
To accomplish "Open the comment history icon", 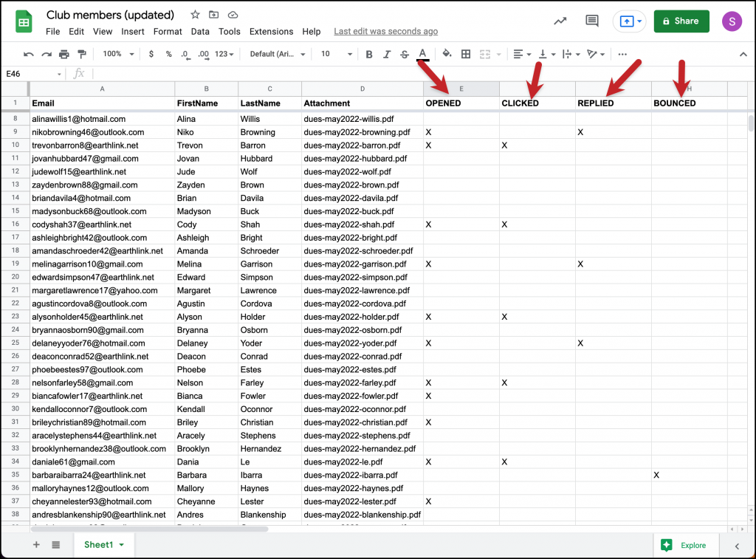I will coord(591,21).
